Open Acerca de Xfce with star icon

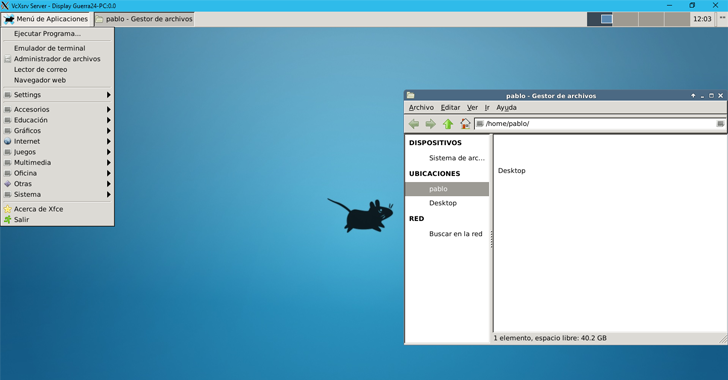tap(57, 209)
